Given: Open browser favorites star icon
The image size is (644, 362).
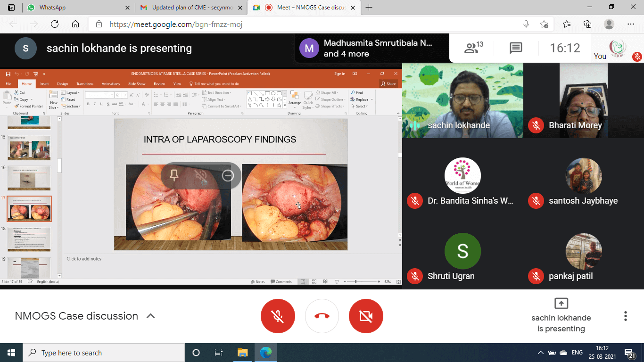Looking at the screenshot, I should click(566, 24).
